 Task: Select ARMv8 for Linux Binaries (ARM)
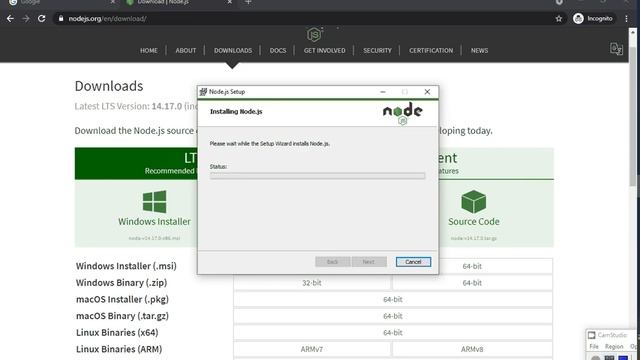[472, 349]
